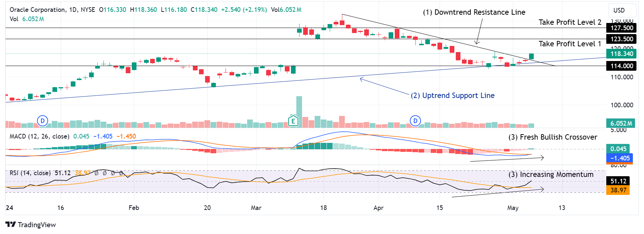Image resolution: width=644 pixels, height=234 pixels.
Task: Click the 110.000 price axis tick
Action: coord(622,77)
